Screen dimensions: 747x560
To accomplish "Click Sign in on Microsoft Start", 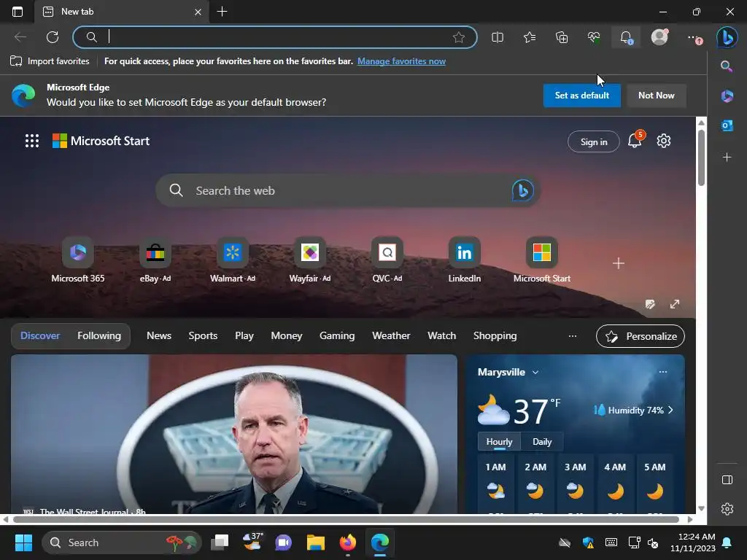I will [x=594, y=142].
